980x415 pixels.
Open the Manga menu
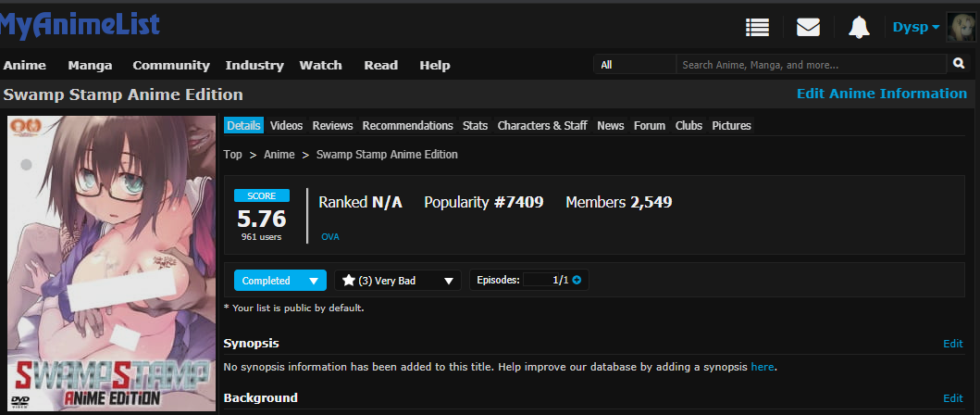(91, 65)
